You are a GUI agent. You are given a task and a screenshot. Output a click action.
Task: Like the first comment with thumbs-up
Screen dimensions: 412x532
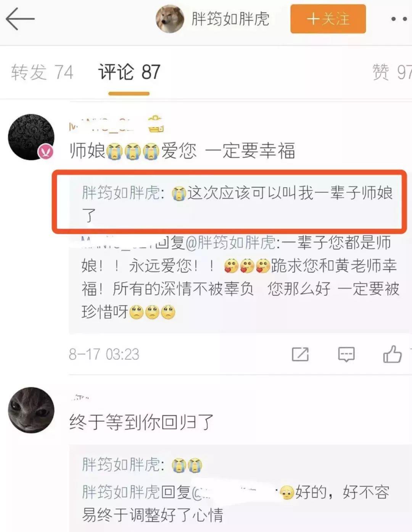tap(392, 354)
